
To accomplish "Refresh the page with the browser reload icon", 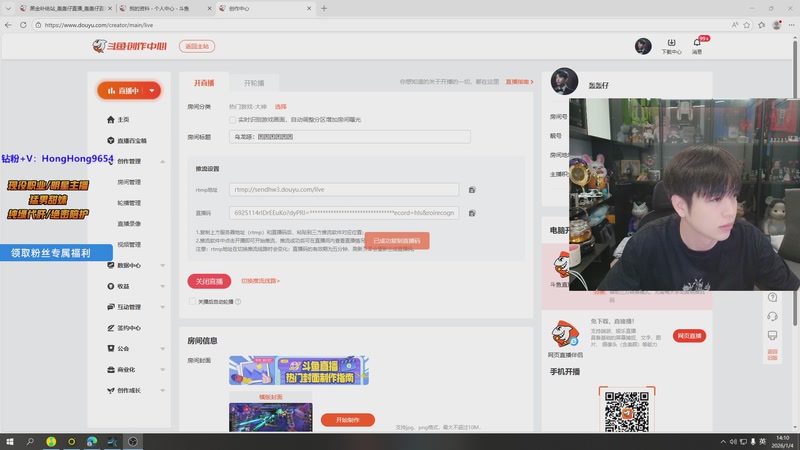I will point(23,24).
